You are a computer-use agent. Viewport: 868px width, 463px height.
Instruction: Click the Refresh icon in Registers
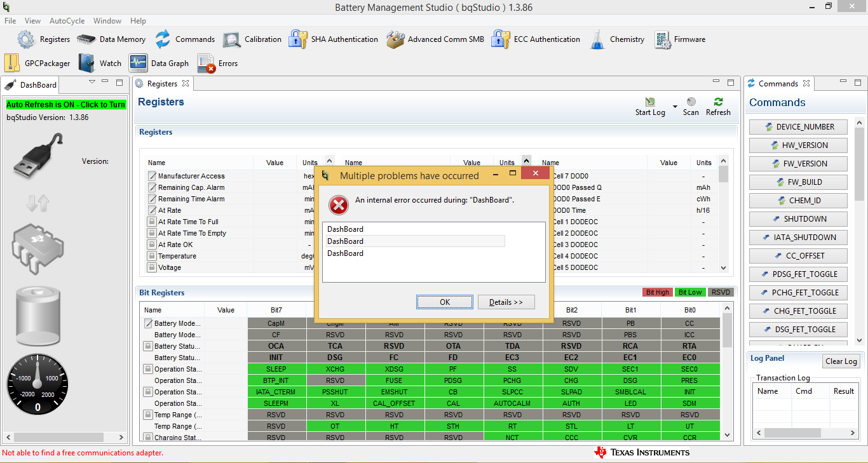[718, 102]
